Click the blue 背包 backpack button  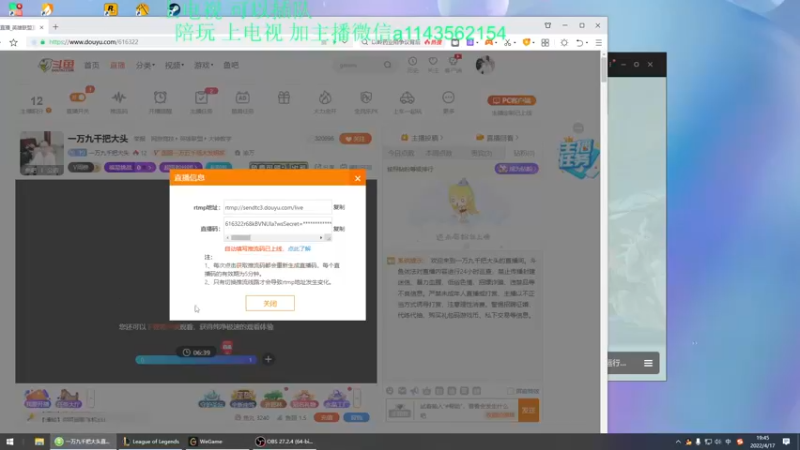(356, 417)
